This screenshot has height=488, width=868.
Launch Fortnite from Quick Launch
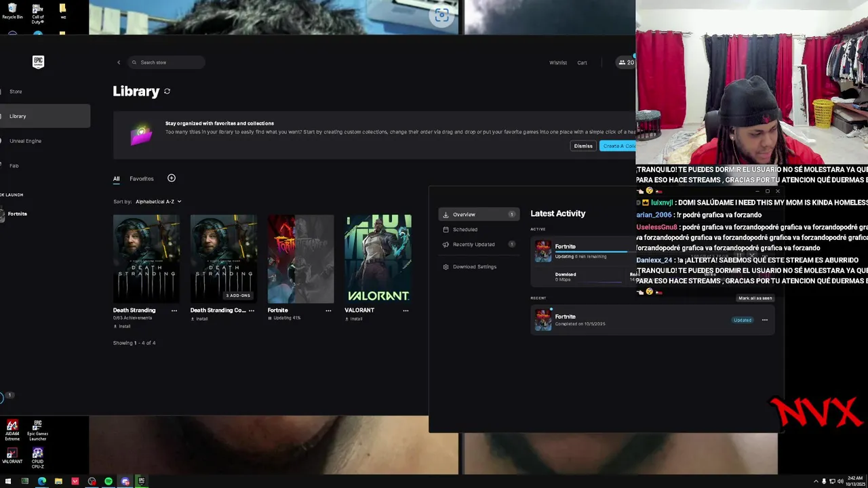click(x=18, y=214)
